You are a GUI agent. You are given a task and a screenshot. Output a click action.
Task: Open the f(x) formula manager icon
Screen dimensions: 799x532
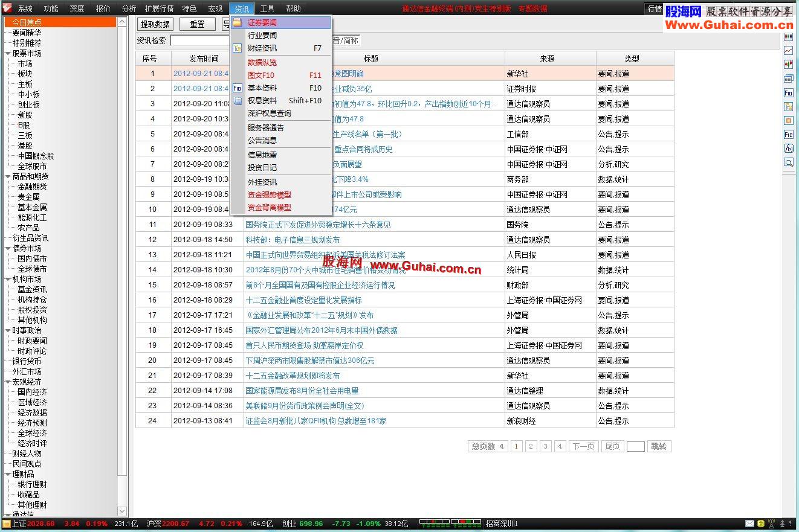(789, 149)
